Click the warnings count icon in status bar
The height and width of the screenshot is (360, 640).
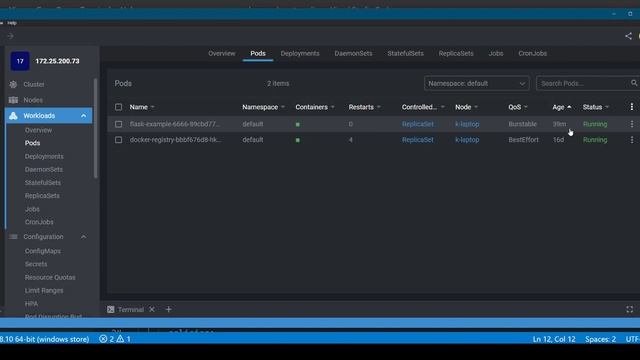coord(120,339)
